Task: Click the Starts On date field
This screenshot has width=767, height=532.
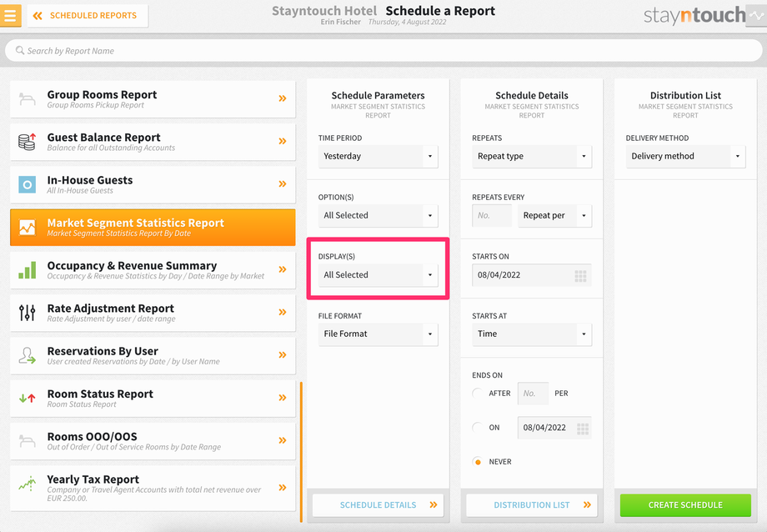Action: (532, 275)
